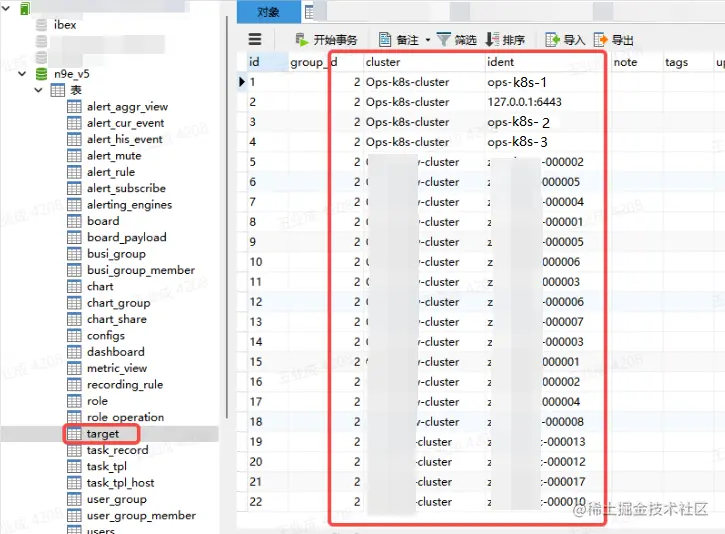Click the task_tpl table icon
This screenshot has height=534, width=725.
74,466
